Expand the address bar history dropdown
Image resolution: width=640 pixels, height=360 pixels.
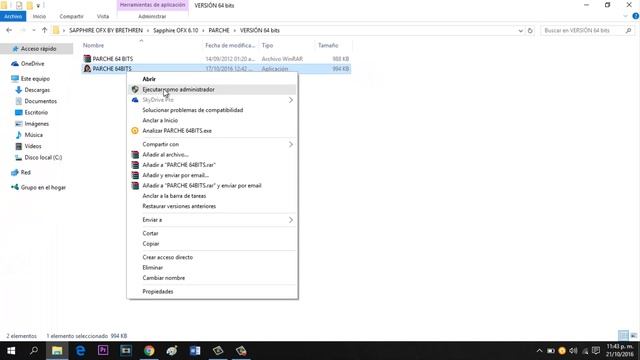pyautogui.click(x=520, y=31)
